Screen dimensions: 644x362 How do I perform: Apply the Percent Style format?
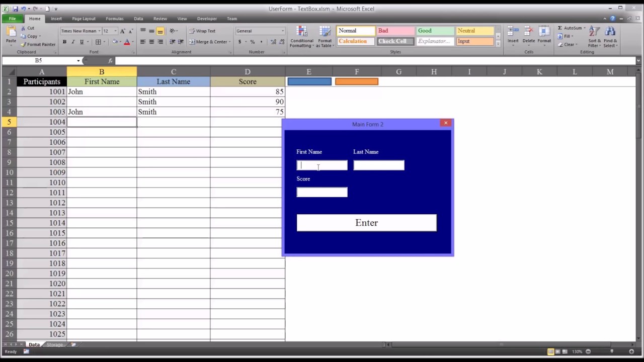coord(253,42)
